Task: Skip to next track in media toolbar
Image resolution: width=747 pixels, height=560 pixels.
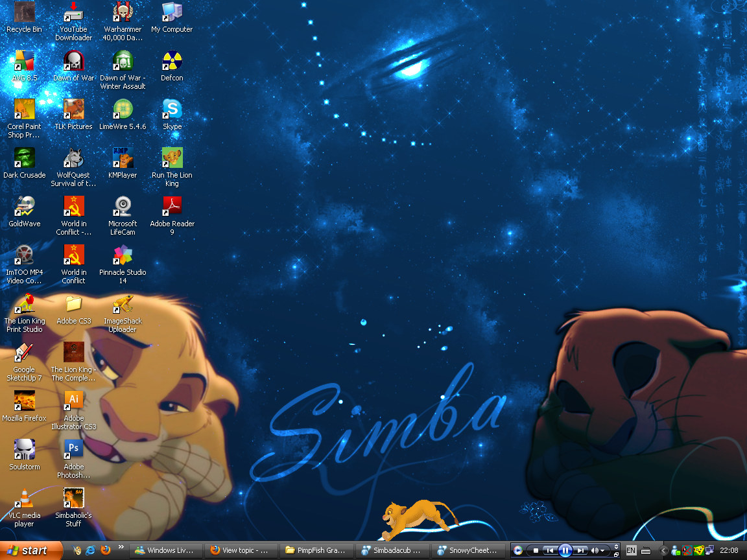Action: 580,550
